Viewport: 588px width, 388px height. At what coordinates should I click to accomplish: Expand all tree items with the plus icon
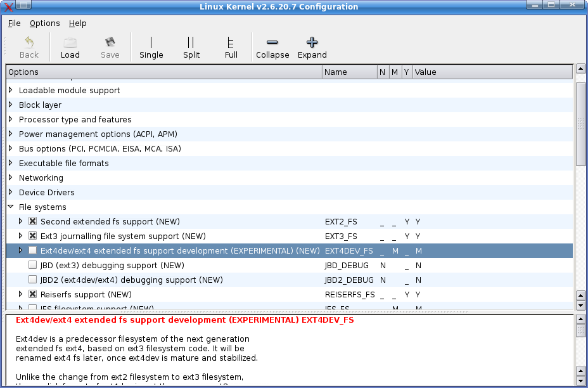click(312, 42)
